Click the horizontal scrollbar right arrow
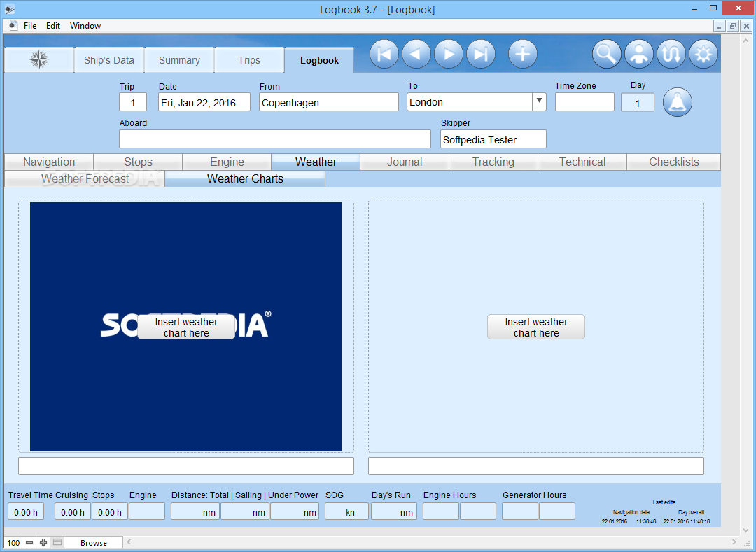 734,542
